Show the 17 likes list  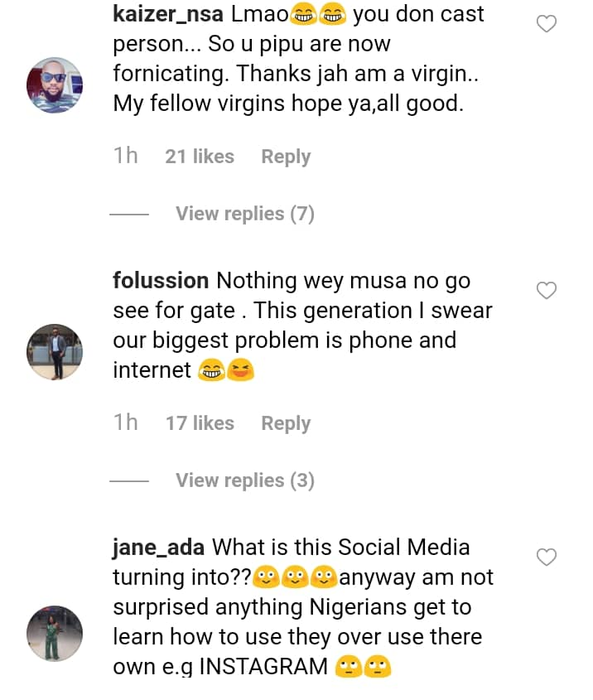[x=200, y=423]
